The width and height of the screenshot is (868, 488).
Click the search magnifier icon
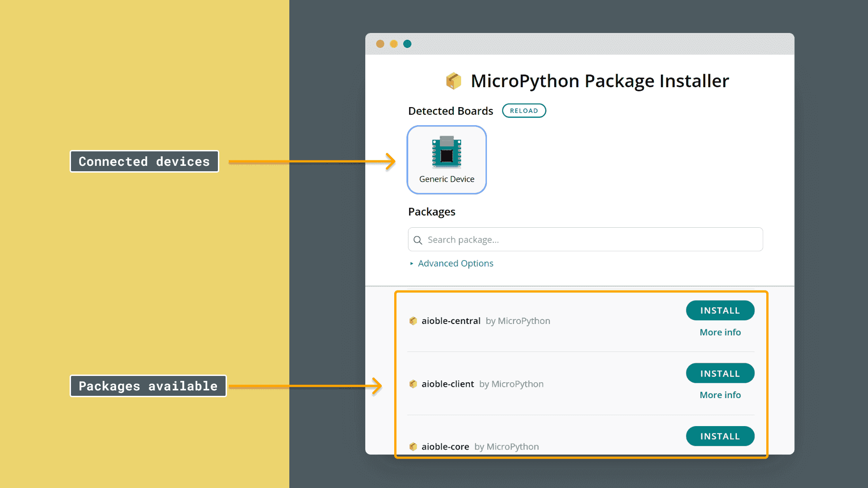[418, 239]
